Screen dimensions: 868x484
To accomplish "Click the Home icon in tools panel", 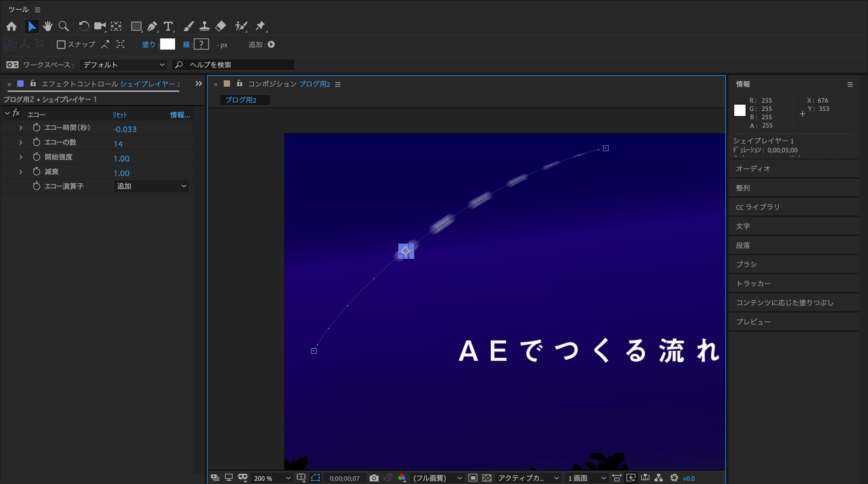I will (x=11, y=26).
